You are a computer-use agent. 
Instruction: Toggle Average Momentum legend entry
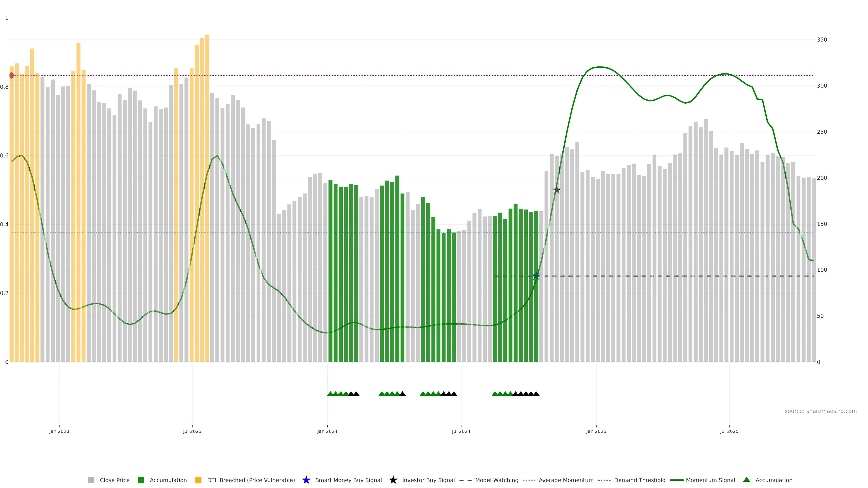pyautogui.click(x=566, y=480)
